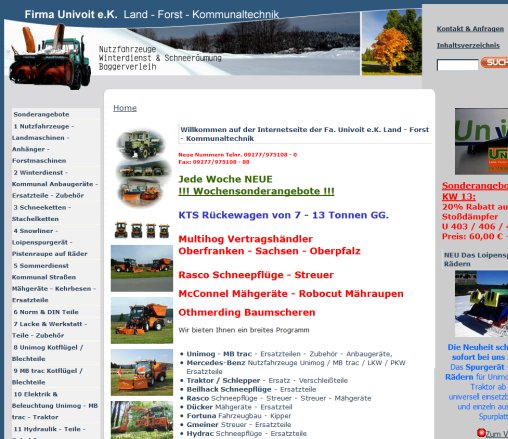Screen dimensions: 508x439
Task: Click the NEU Das Loipenspurgerät heading
Action: pos(476,259)
